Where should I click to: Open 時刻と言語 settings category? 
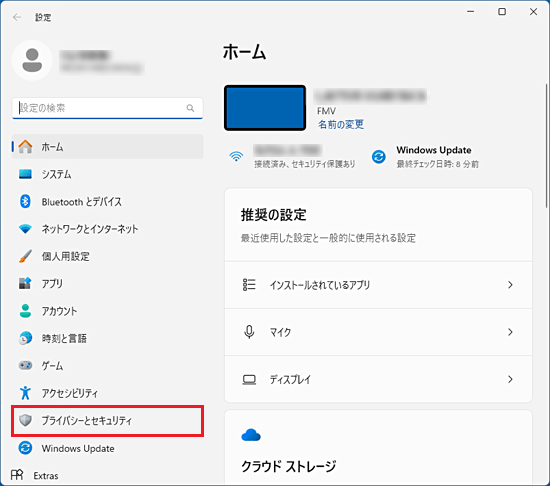107,338
